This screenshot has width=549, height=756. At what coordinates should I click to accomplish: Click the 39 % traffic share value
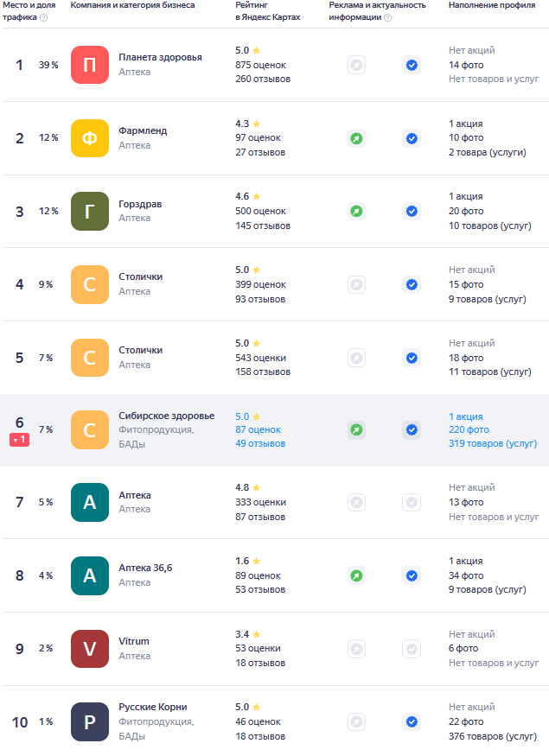48,65
